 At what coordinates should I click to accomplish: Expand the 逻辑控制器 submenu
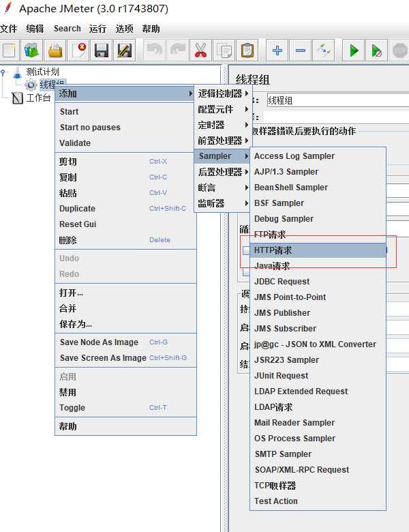[222, 93]
